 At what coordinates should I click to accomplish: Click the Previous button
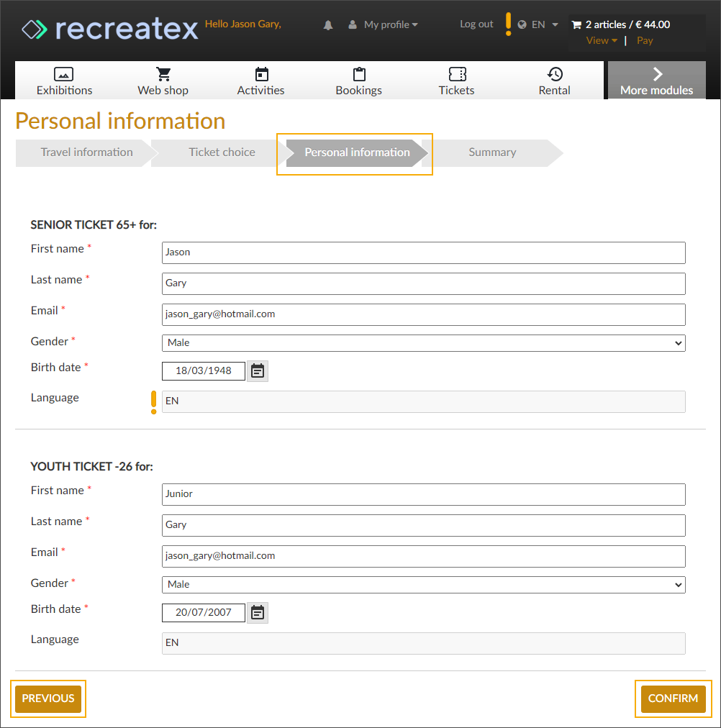click(x=48, y=699)
